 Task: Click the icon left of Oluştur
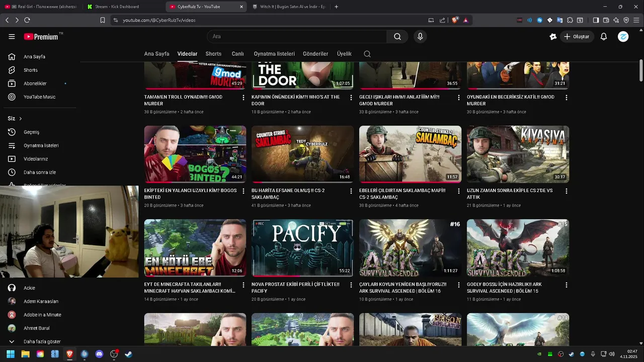pyautogui.click(x=553, y=37)
